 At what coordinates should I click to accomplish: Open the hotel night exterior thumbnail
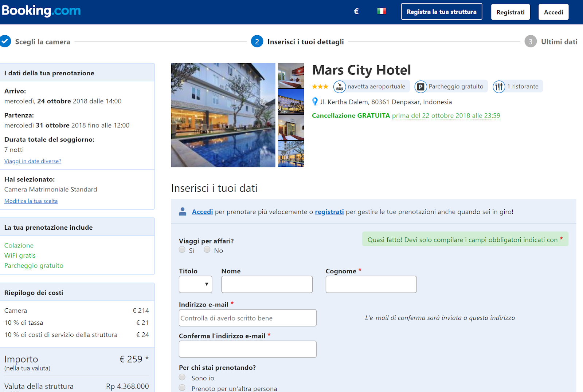(x=291, y=102)
